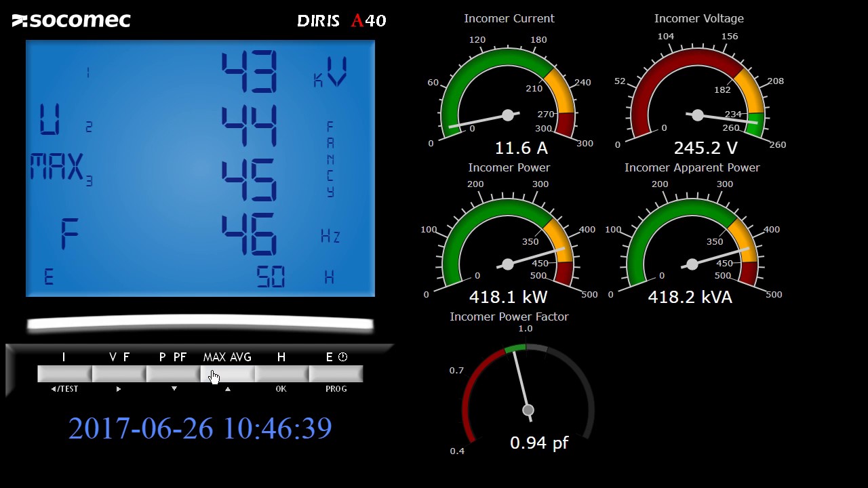Click the 2017-06-26 10:46:39 timestamp

click(200, 428)
